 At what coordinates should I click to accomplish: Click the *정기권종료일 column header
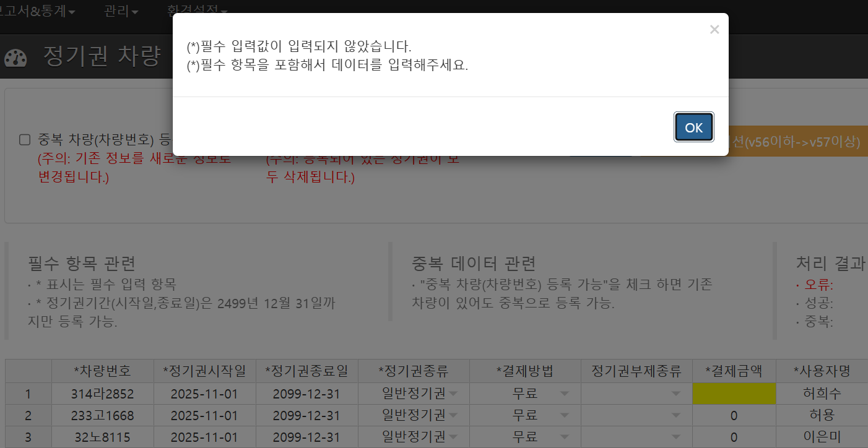(x=306, y=371)
